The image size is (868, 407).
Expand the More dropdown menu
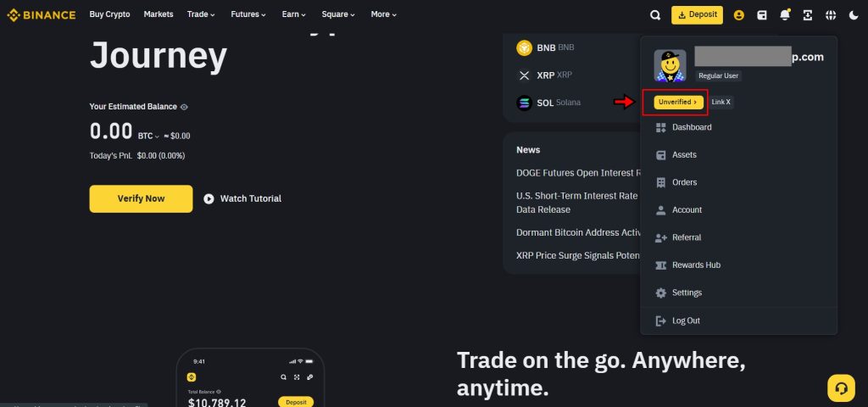(x=384, y=14)
